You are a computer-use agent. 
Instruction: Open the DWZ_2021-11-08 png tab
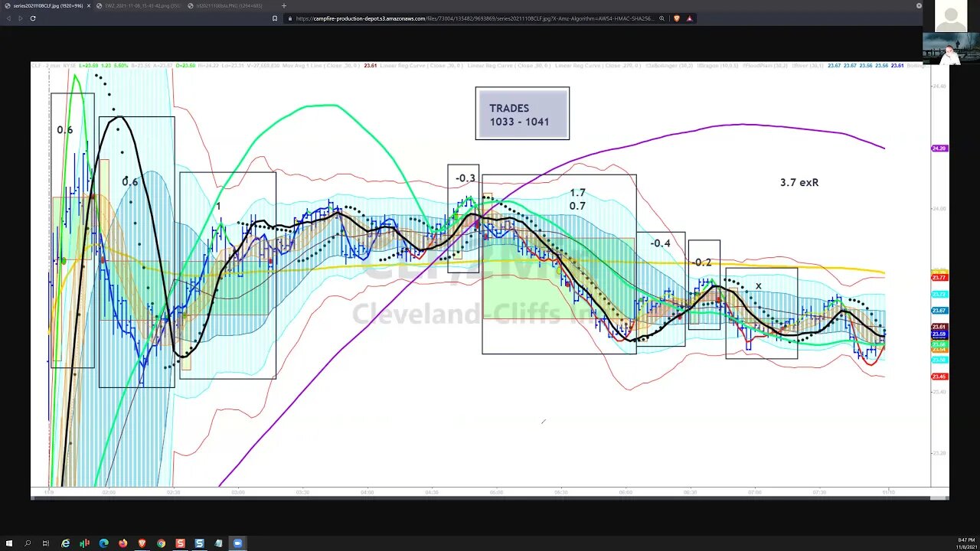[143, 5]
